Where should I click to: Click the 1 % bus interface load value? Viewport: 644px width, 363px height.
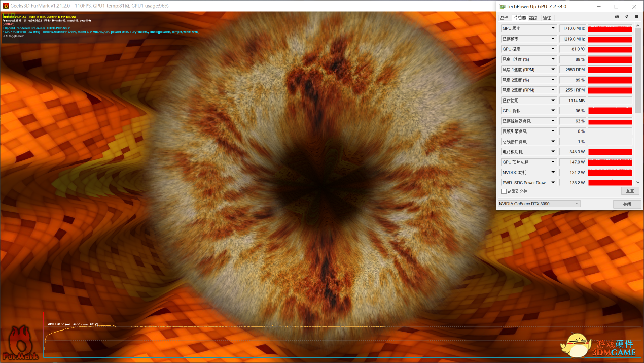(x=573, y=142)
